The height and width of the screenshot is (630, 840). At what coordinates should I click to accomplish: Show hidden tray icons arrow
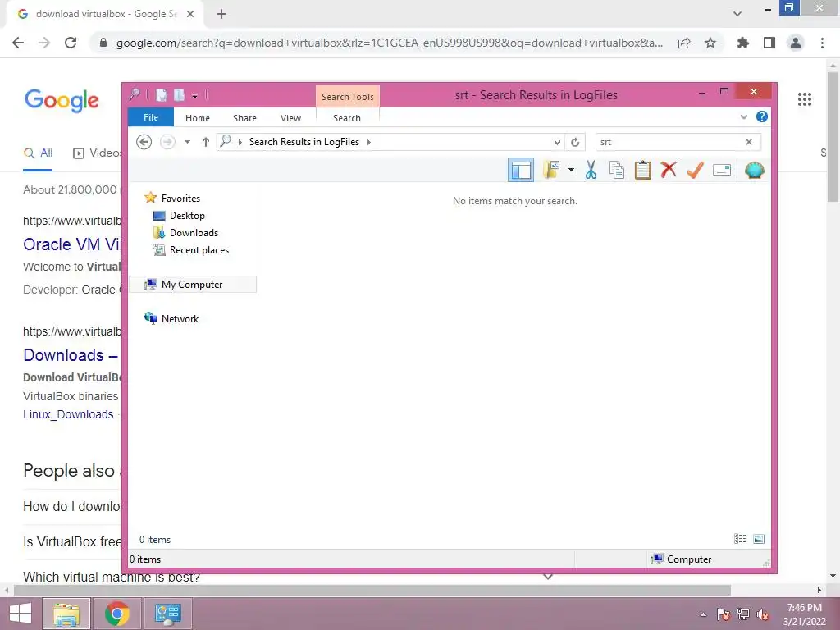point(703,614)
